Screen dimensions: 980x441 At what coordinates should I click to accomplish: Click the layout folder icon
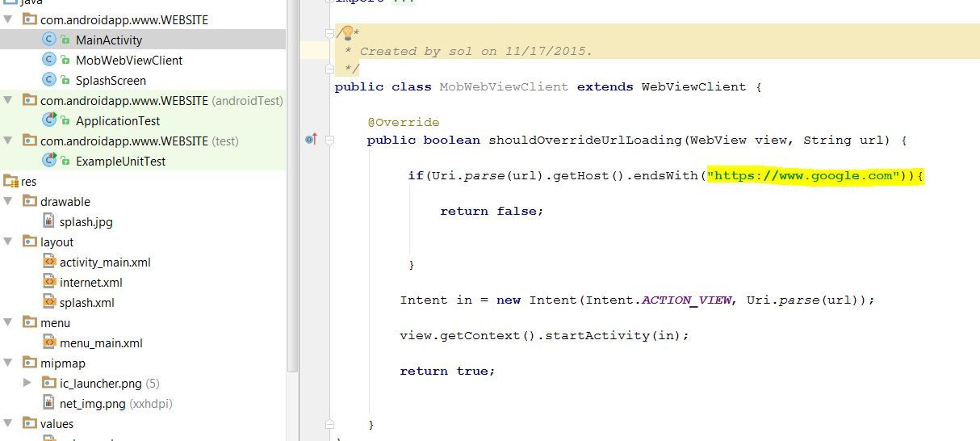click(x=30, y=241)
